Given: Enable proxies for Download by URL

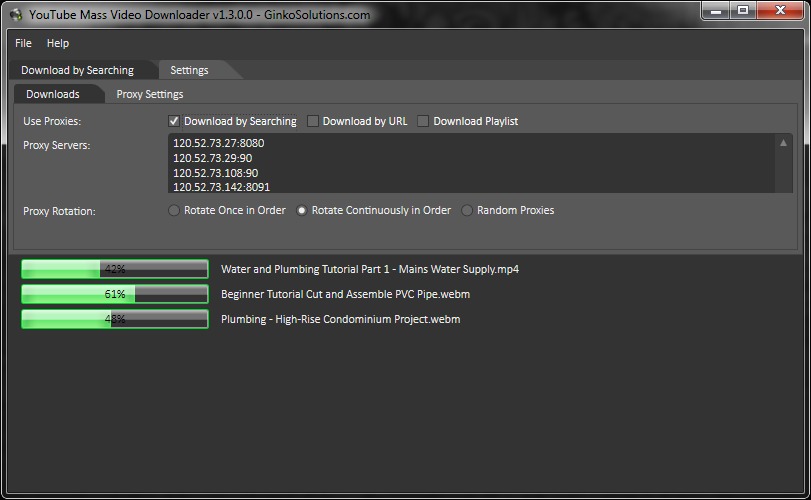Looking at the screenshot, I should click(312, 121).
